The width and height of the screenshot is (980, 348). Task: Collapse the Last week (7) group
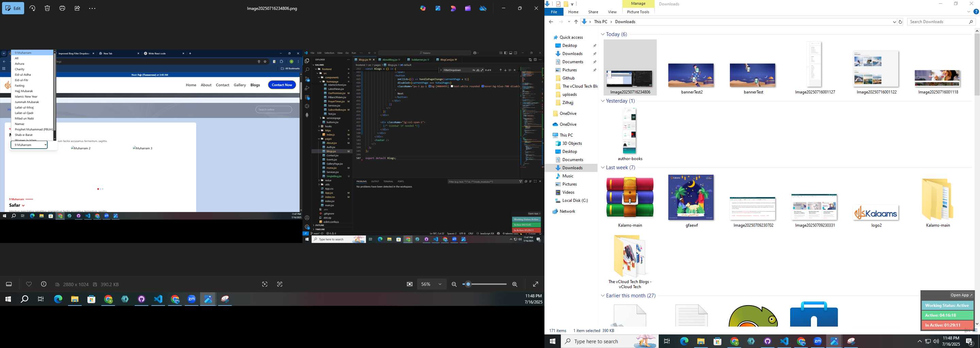pyautogui.click(x=603, y=168)
